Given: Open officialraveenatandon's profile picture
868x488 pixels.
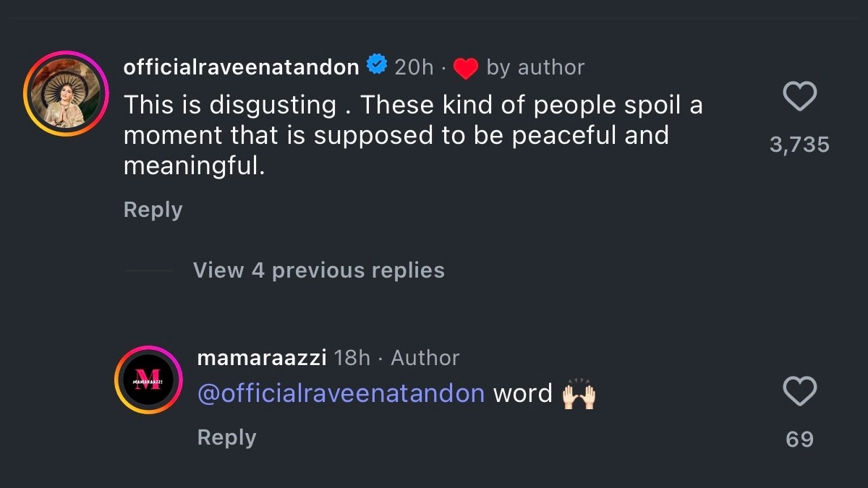Looking at the screenshot, I should click(66, 94).
